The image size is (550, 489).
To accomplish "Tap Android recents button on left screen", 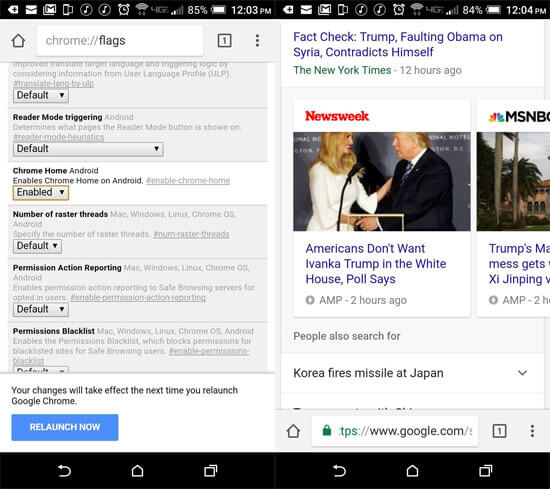I will [210, 471].
